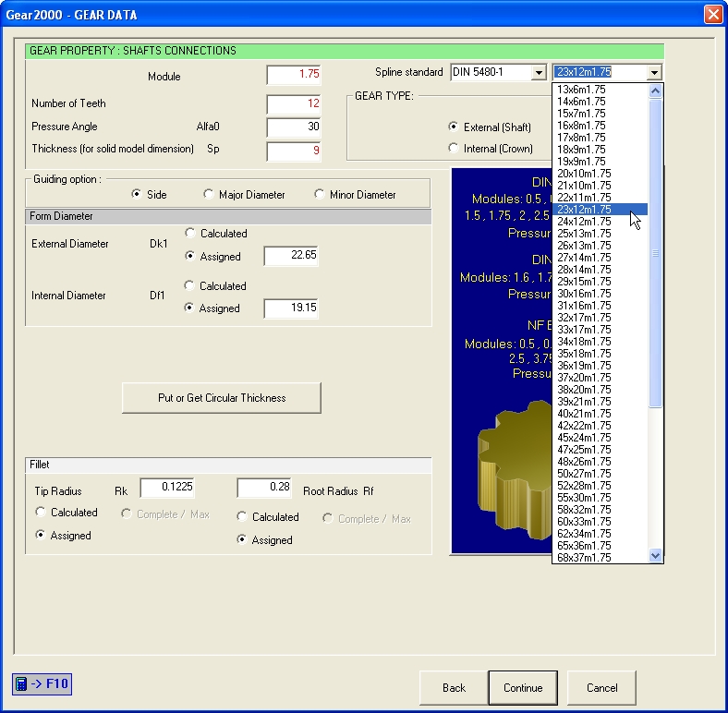Click spline list scrollbar up arrow

click(655, 91)
